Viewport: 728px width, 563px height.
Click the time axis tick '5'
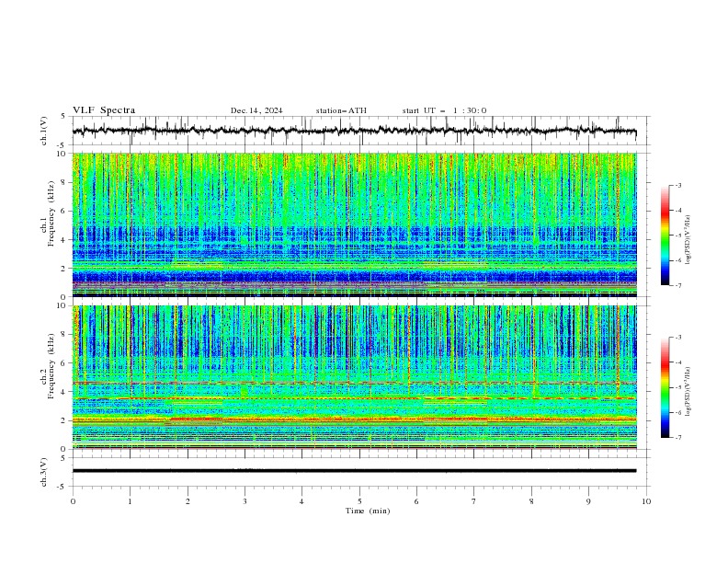tap(359, 501)
